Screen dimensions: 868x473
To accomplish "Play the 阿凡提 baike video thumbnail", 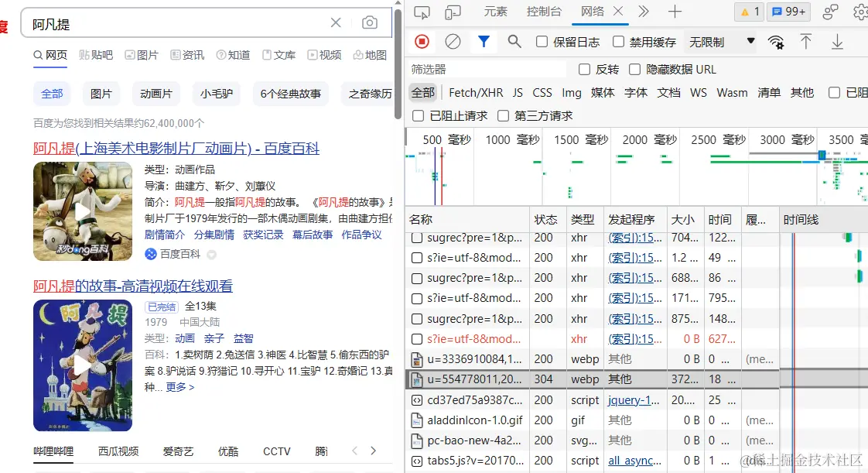I will [83, 211].
